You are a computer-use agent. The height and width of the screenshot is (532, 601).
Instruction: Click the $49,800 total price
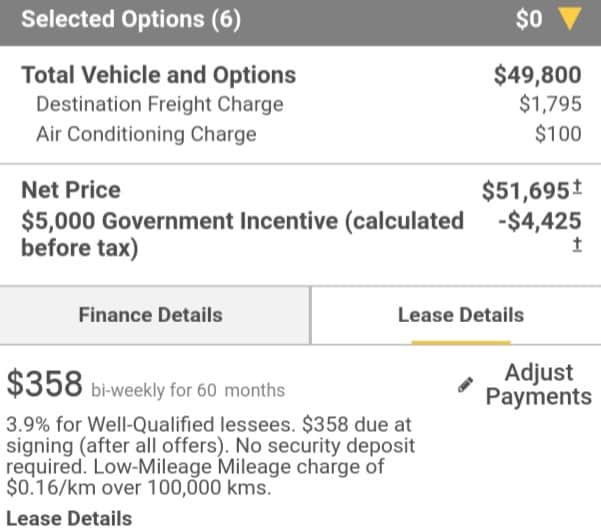(x=537, y=75)
